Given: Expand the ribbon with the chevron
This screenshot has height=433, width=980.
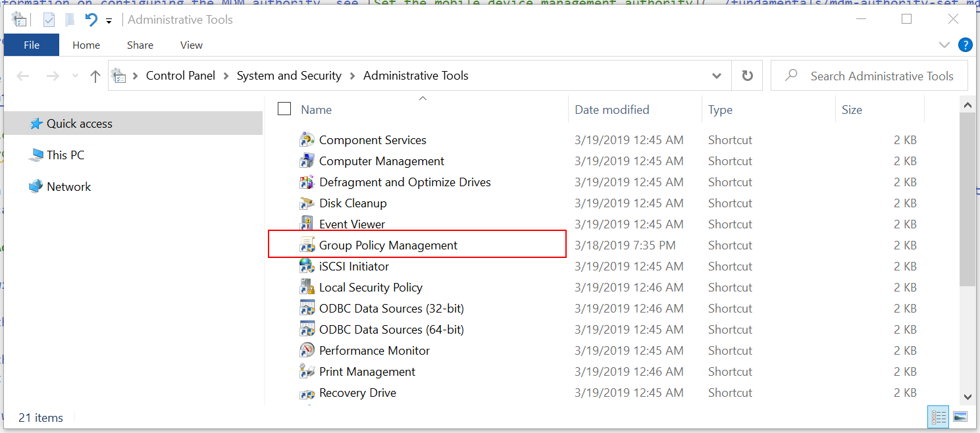Looking at the screenshot, I should click(944, 45).
